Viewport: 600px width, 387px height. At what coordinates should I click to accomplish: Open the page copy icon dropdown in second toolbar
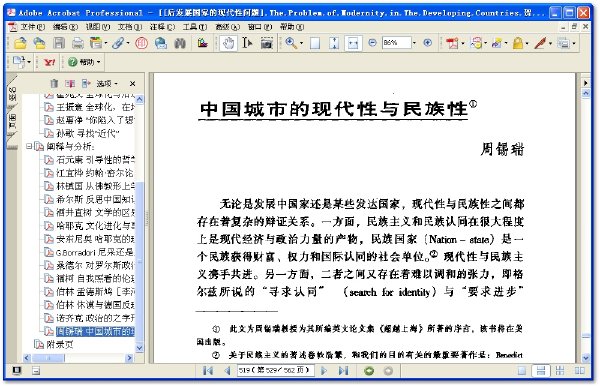click(29, 62)
